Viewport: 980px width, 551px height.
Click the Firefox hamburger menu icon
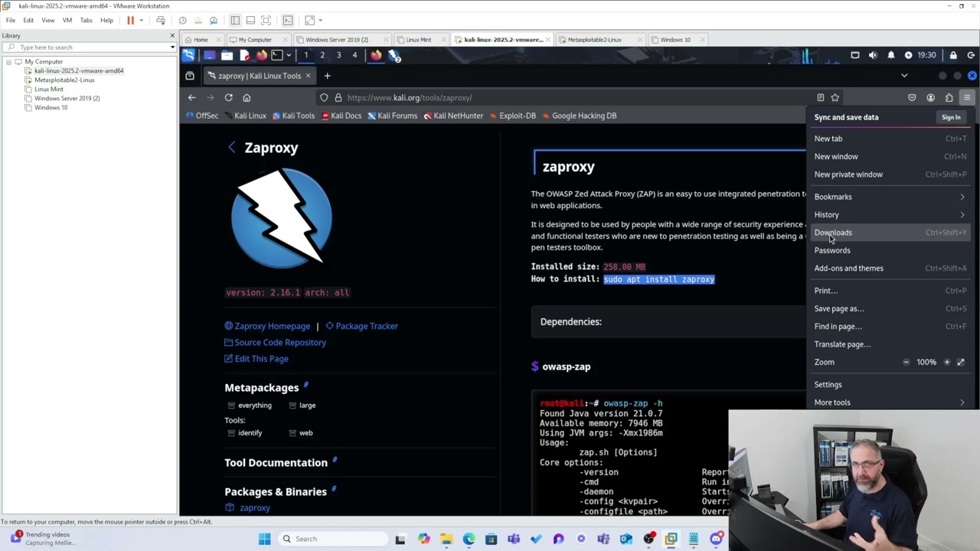pos(967,97)
